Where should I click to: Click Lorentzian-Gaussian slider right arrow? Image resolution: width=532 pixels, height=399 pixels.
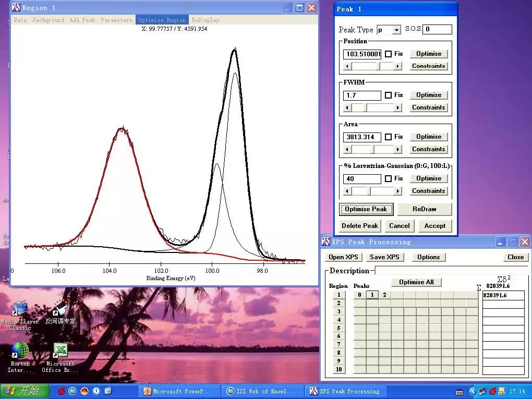pos(397,191)
